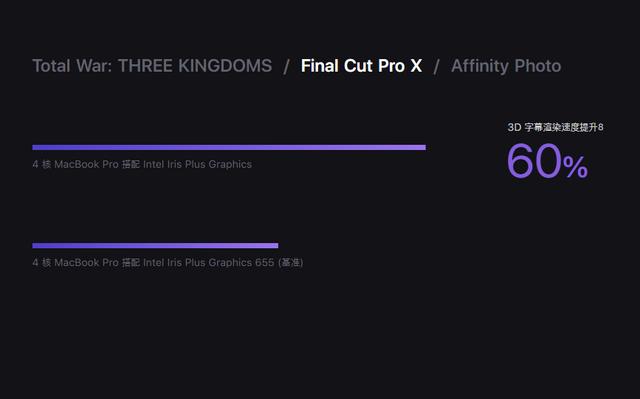Click the slash separator after THREE KINGDOMS
Image resolution: width=640 pixels, height=399 pixels.
[287, 66]
